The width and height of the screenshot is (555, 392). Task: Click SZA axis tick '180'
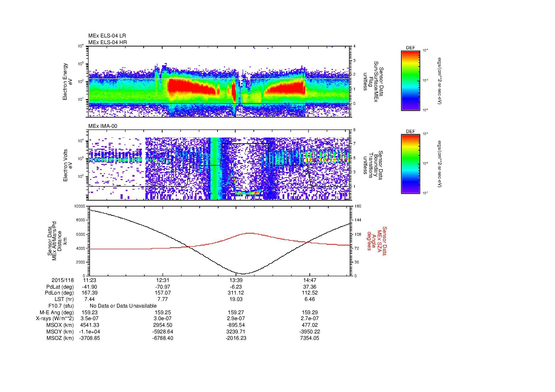point(358,206)
